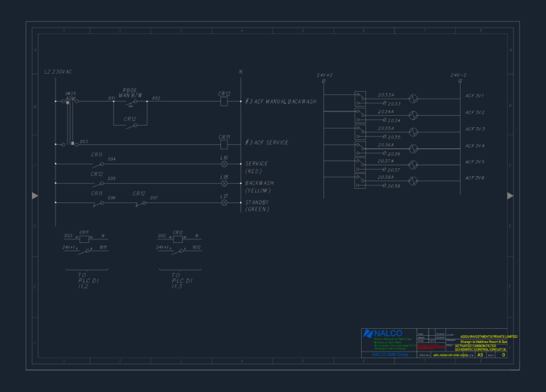This screenshot has width=546, height=392.
Task: Click the solenoid valve symbol for ACF3V3
Action: [413, 132]
